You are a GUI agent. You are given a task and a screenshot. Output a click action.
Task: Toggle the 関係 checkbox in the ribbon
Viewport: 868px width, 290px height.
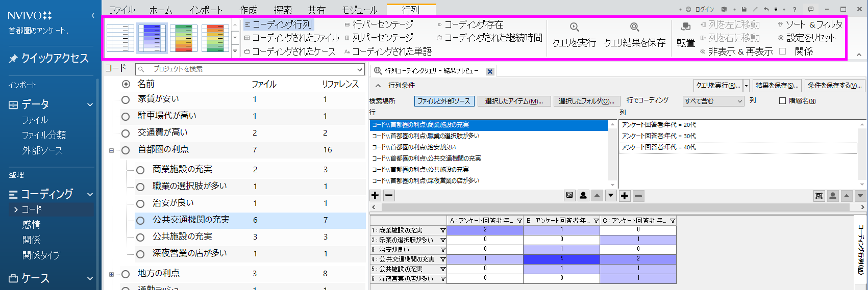pyautogui.click(x=782, y=51)
